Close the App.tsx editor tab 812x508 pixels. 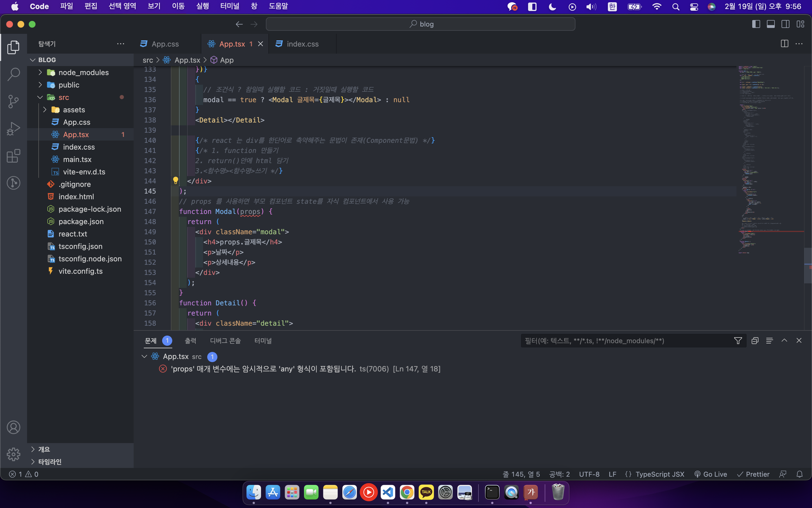tap(261, 44)
